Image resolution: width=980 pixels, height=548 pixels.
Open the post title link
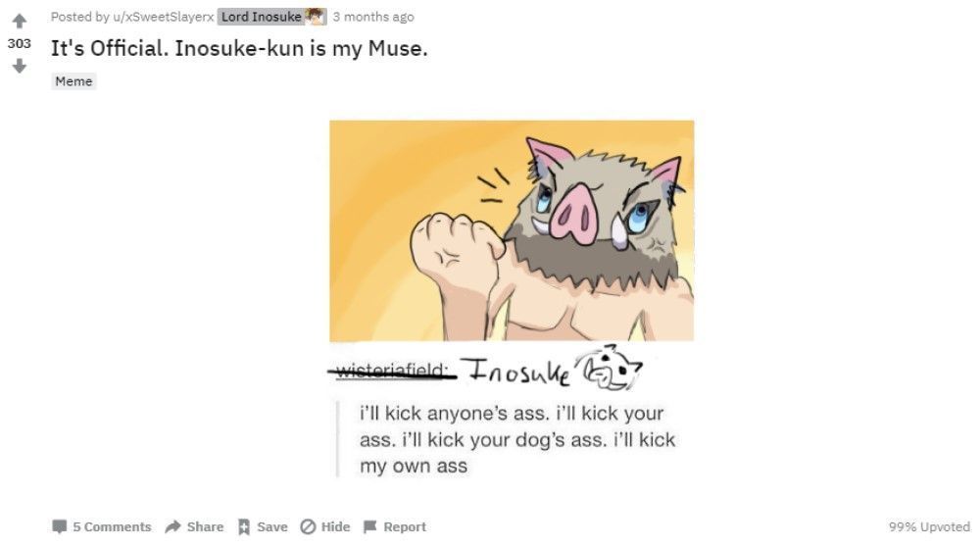tap(239, 48)
